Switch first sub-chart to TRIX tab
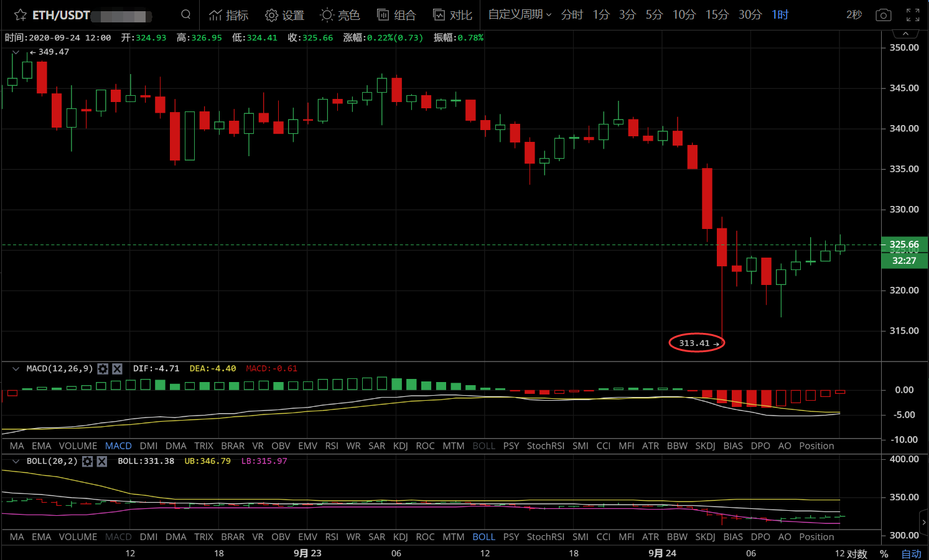This screenshot has width=929, height=560. 203,446
